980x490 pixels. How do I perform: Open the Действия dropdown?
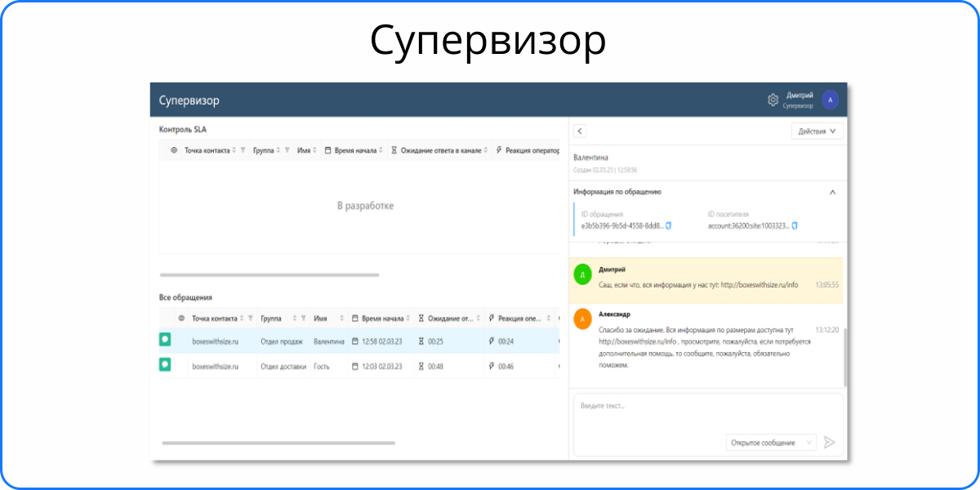pyautogui.click(x=817, y=131)
